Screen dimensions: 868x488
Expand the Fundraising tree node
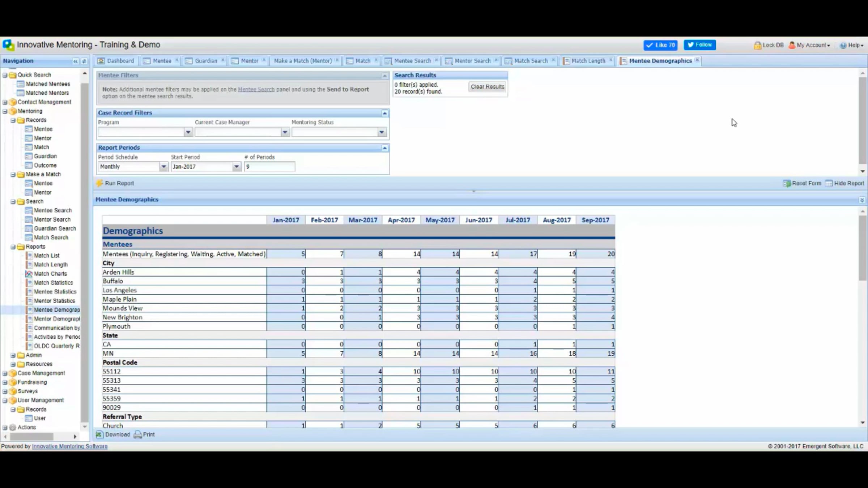[5, 382]
